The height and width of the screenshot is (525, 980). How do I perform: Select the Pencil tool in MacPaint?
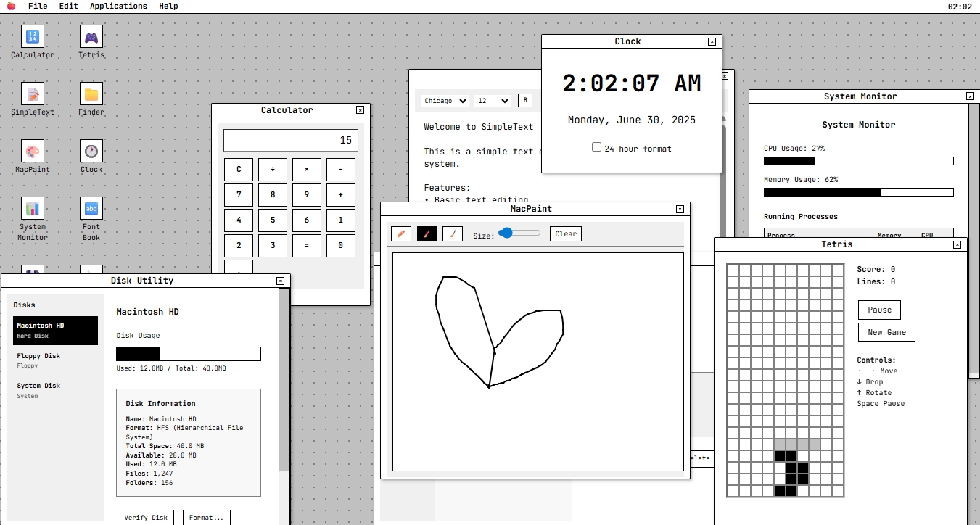coord(400,233)
